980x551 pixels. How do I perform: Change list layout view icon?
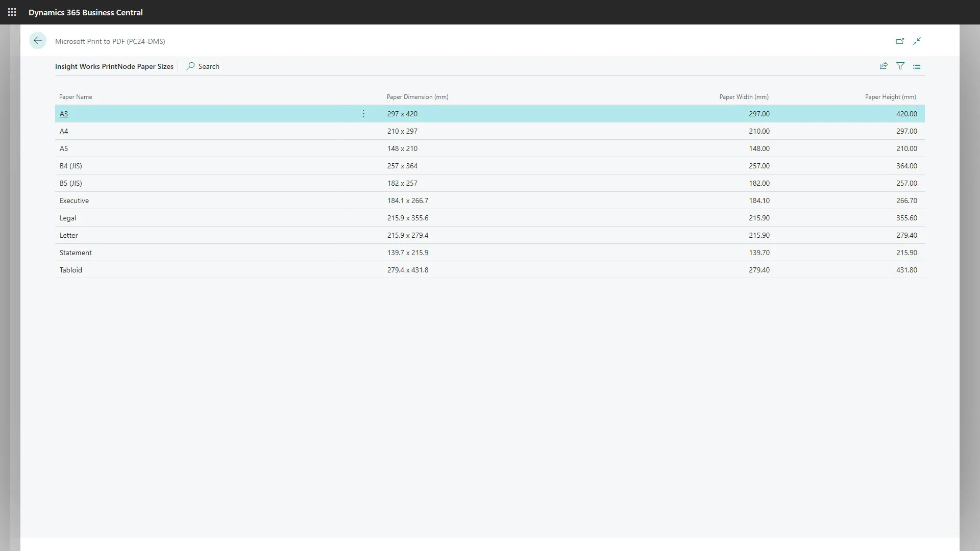tap(917, 66)
